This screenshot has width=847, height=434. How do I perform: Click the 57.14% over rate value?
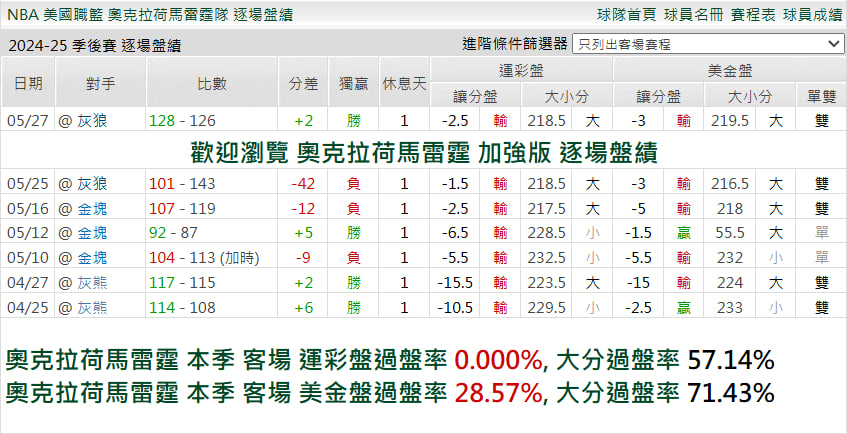[731, 360]
